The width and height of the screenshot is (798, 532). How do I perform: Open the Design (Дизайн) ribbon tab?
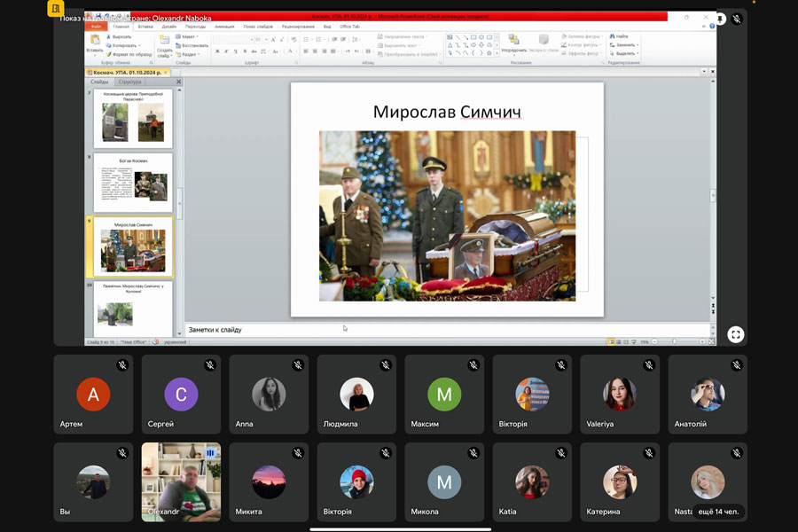[169, 27]
